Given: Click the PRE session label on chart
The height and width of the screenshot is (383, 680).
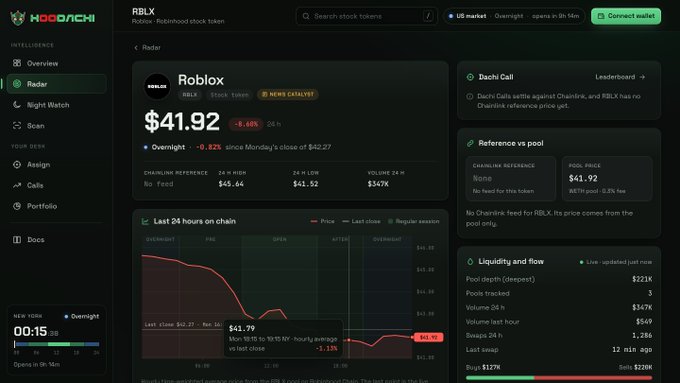Looking at the screenshot, I should [210, 239].
